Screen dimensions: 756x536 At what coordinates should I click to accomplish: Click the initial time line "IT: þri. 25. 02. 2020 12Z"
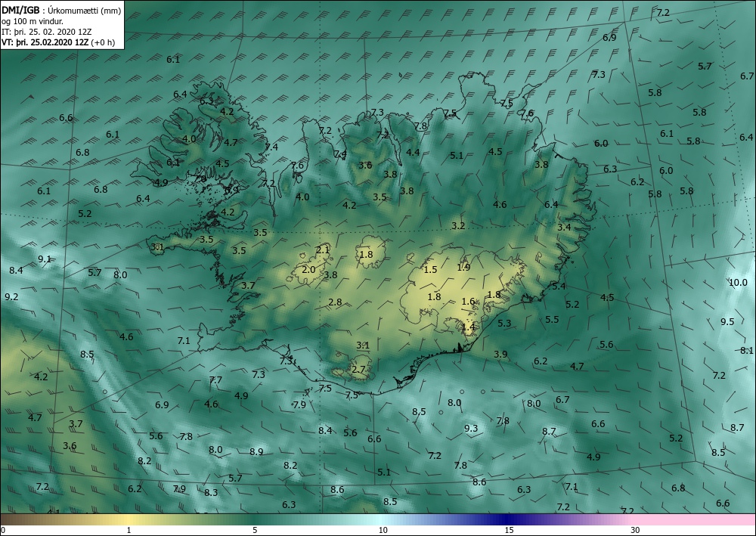click(46, 32)
